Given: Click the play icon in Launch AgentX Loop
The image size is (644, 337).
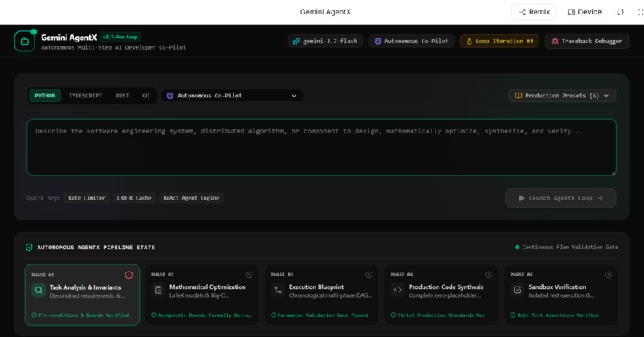Looking at the screenshot, I should point(521,198).
